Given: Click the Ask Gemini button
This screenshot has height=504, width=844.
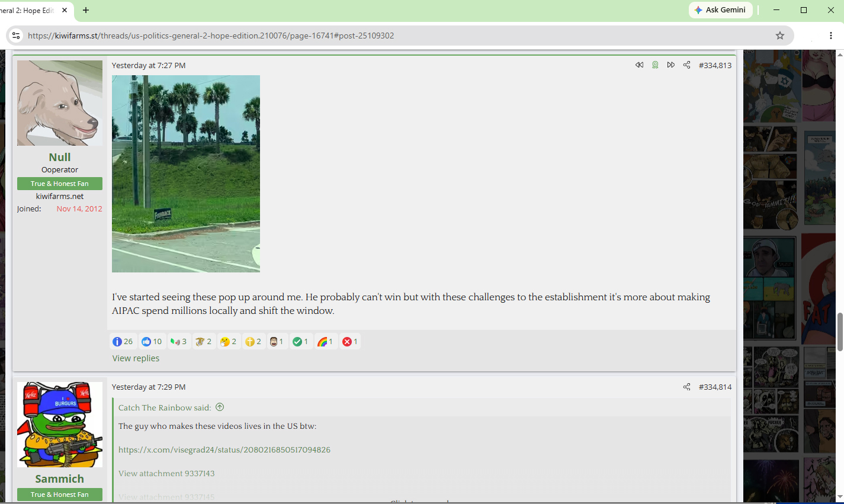Looking at the screenshot, I should pyautogui.click(x=720, y=10).
